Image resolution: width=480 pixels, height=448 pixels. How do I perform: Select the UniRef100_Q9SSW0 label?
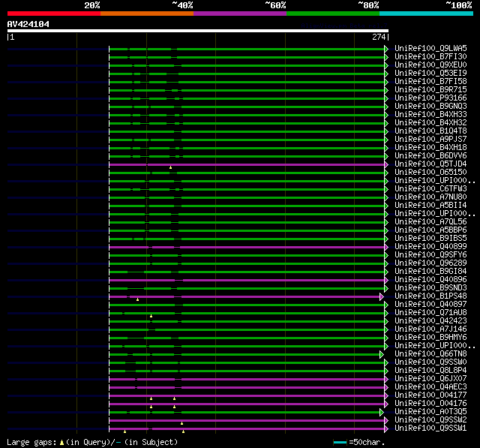[430, 362]
